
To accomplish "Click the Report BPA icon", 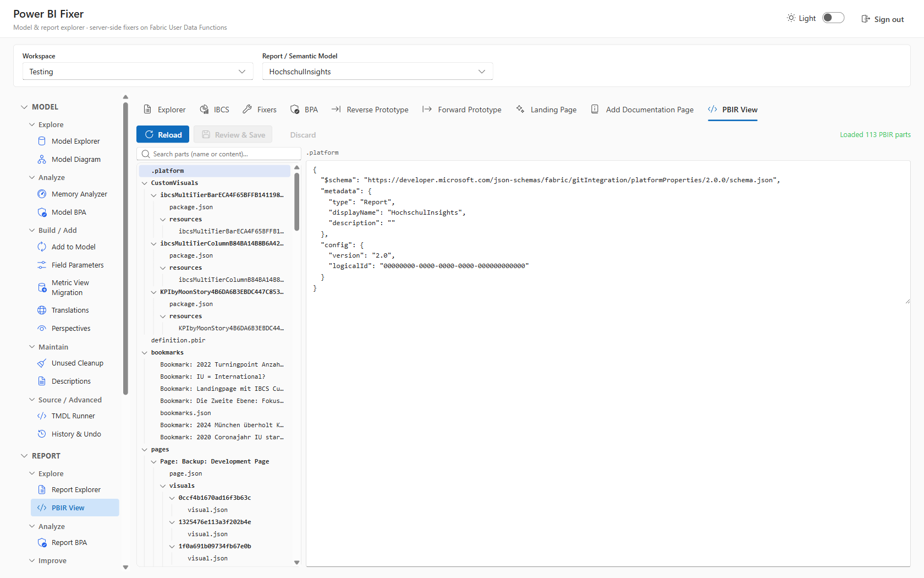I will coord(42,542).
